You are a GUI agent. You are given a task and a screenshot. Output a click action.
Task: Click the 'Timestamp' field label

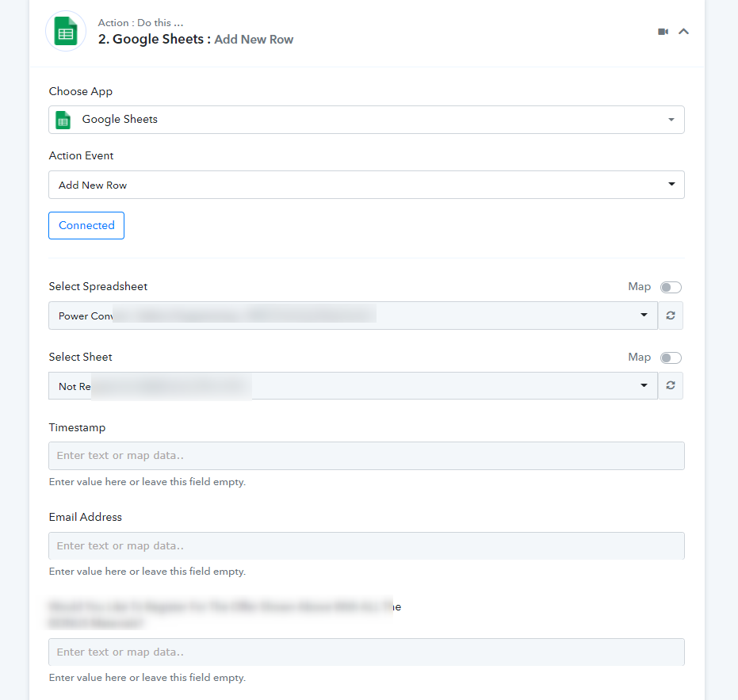pyautogui.click(x=77, y=427)
